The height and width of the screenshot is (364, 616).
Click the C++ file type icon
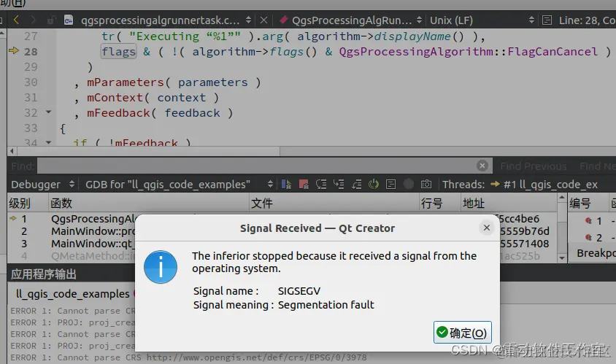tap(69, 20)
